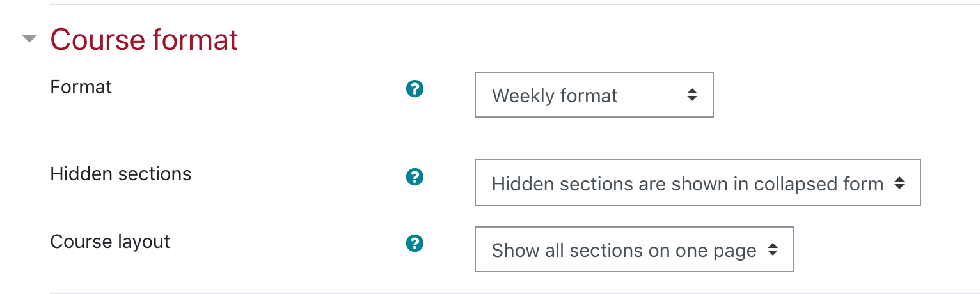Open the Hidden sections dropdown
Image resolution: width=980 pixels, height=294 pixels.
(697, 182)
